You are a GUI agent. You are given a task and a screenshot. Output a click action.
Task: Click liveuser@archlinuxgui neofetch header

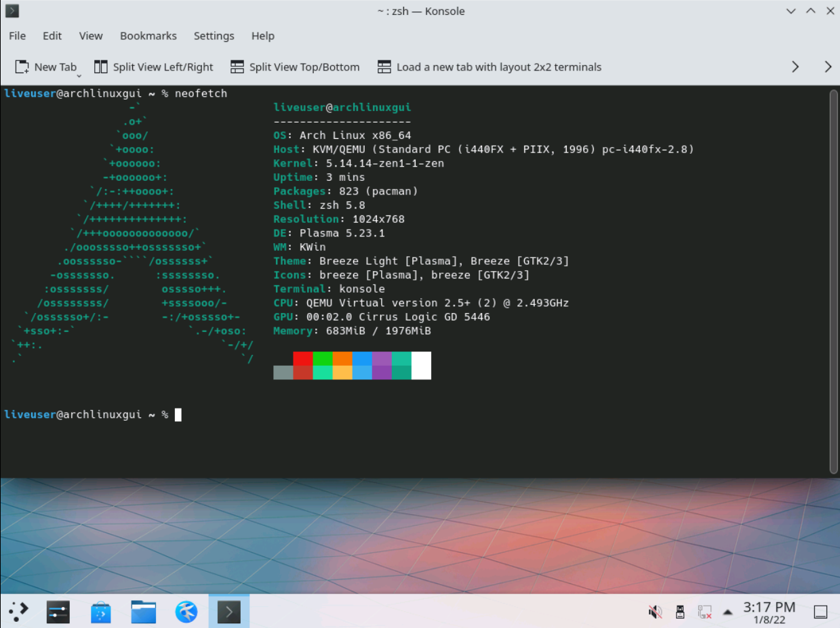[342, 108]
